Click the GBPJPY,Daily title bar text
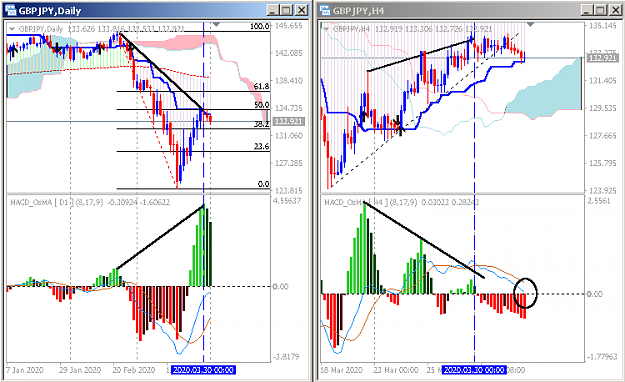This screenshot has width=625, height=382. [50, 11]
